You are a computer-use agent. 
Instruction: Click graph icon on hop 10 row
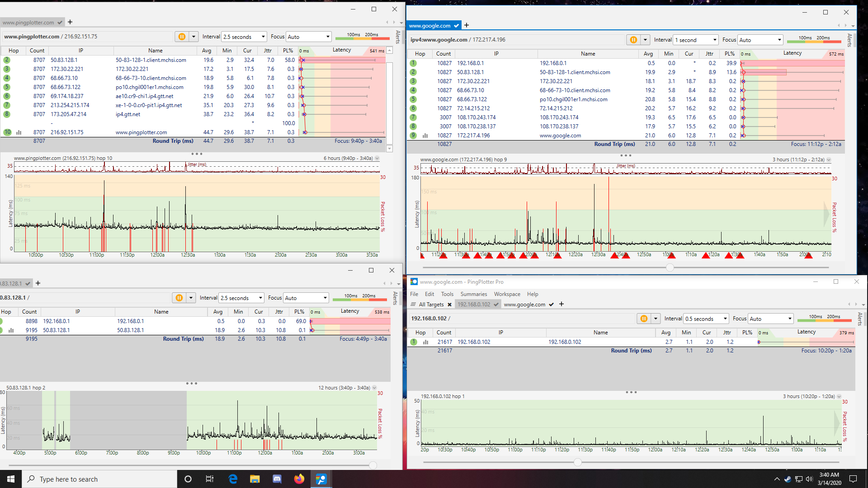pos(19,132)
